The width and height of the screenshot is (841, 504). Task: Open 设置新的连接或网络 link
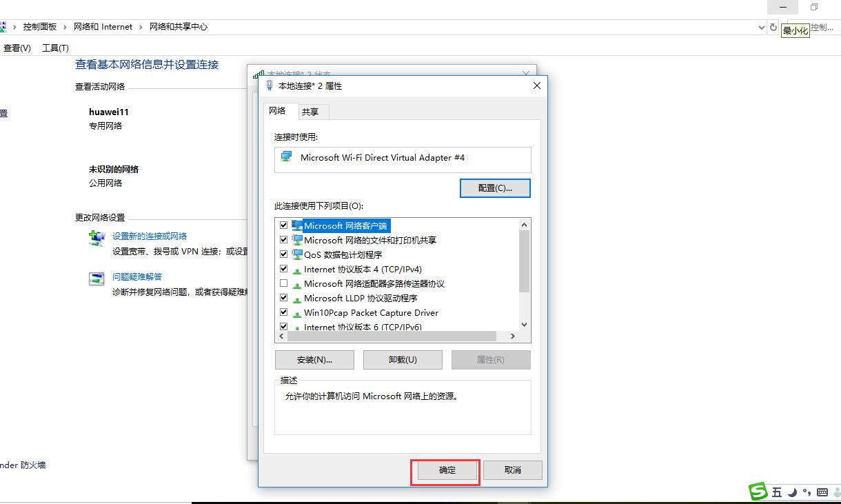coord(150,236)
